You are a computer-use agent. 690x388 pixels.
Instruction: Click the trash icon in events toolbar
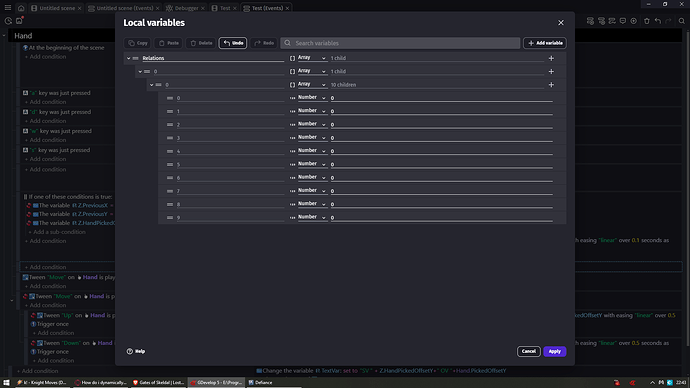647,21
